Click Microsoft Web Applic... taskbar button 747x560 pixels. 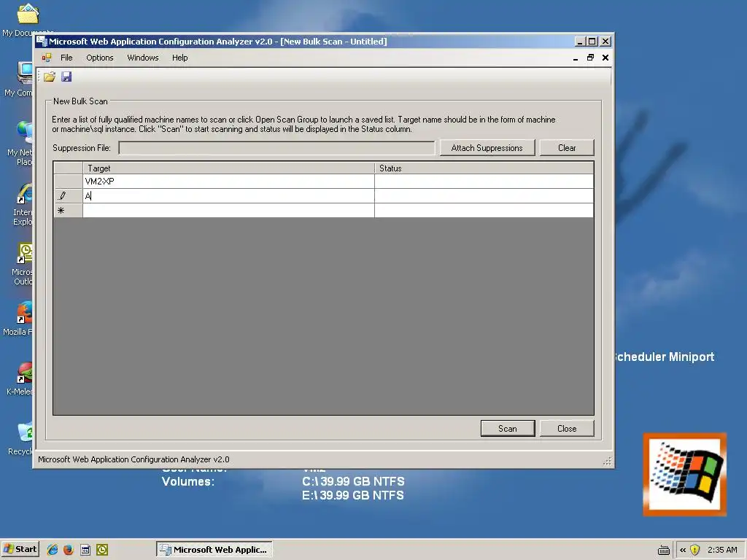[214, 550]
